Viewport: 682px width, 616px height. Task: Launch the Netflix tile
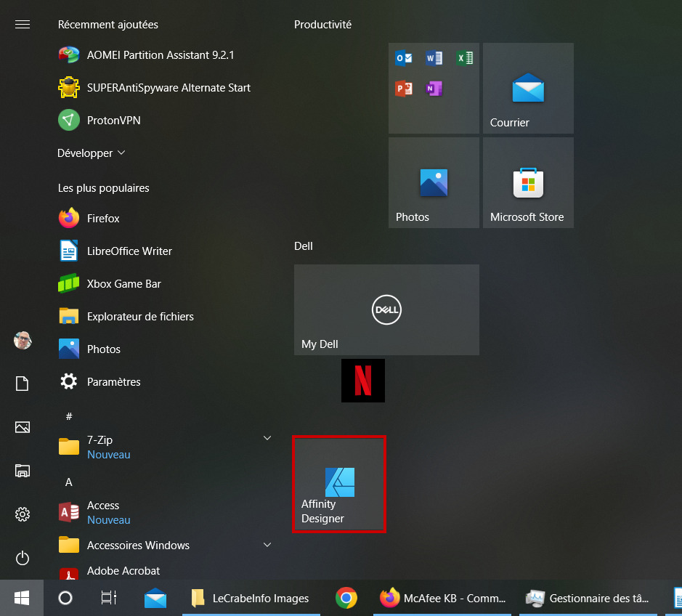coord(363,381)
